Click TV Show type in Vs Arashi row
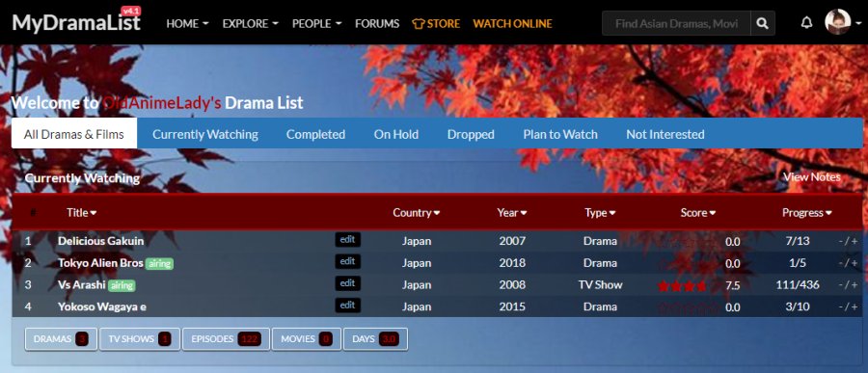868x373 pixels. tap(600, 285)
